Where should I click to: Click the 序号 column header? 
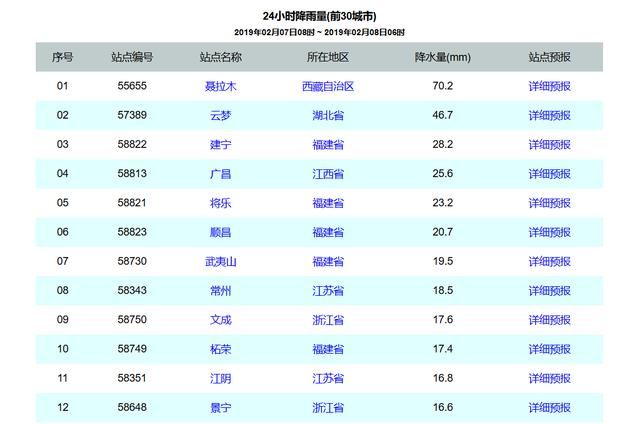62,57
